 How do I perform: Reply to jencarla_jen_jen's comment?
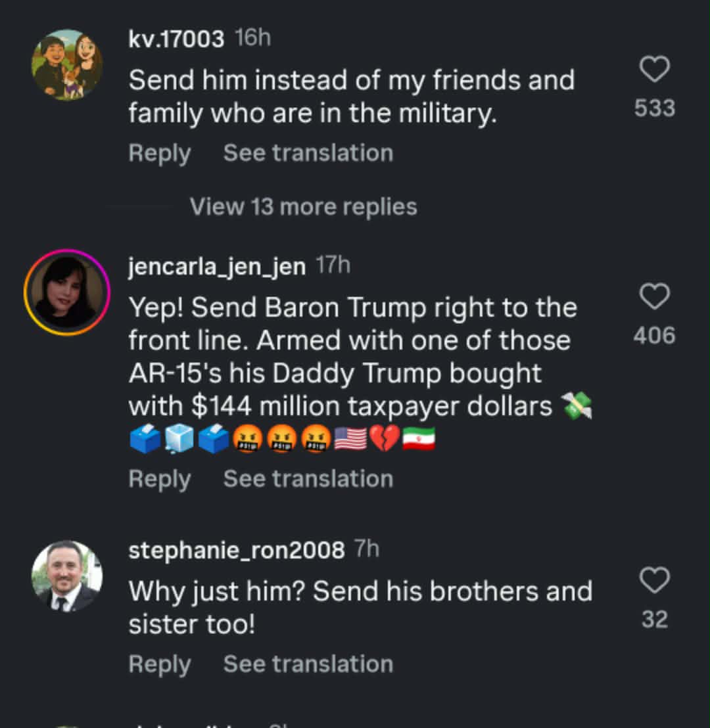[159, 479]
